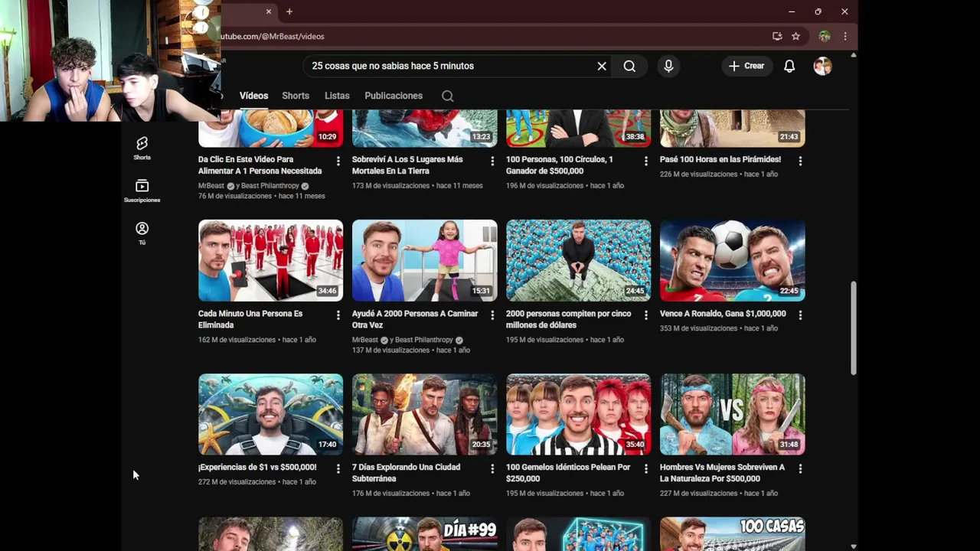
Task: Click scrollbar up arrow
Action: pos(853,55)
